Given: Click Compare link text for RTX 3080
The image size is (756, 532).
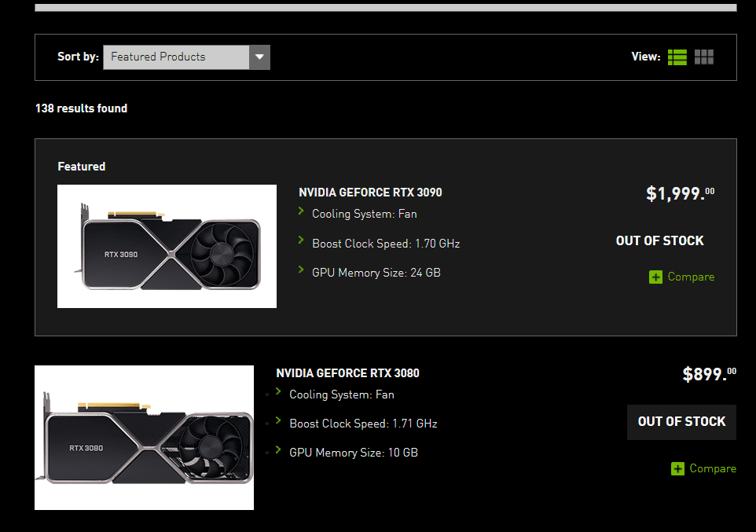Looking at the screenshot, I should pos(713,468).
